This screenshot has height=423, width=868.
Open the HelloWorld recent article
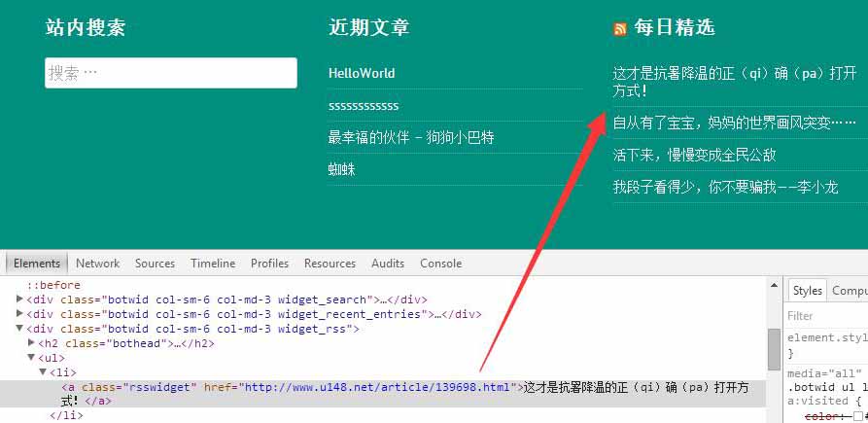coord(362,73)
